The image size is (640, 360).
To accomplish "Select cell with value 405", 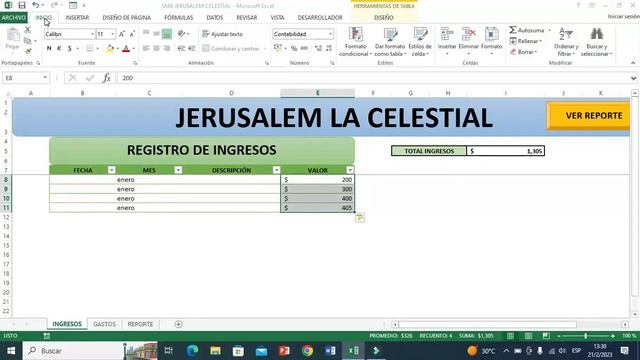I will click(318, 208).
